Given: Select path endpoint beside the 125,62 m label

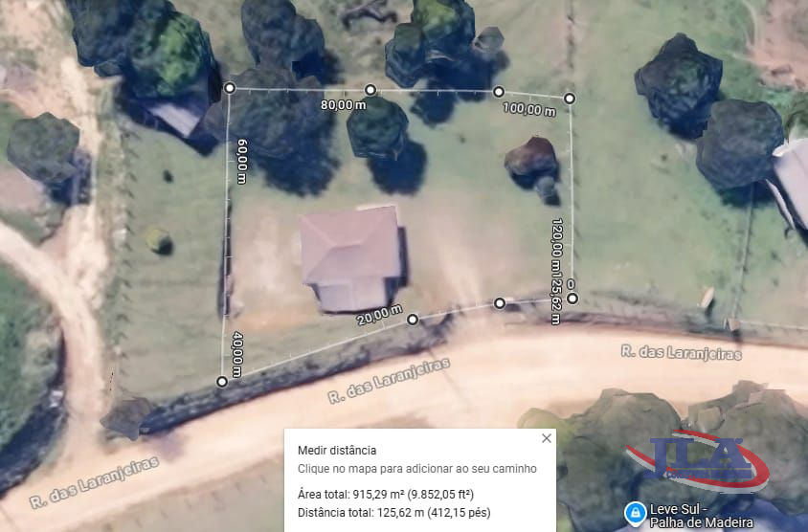Looking at the screenshot, I should [x=572, y=299].
